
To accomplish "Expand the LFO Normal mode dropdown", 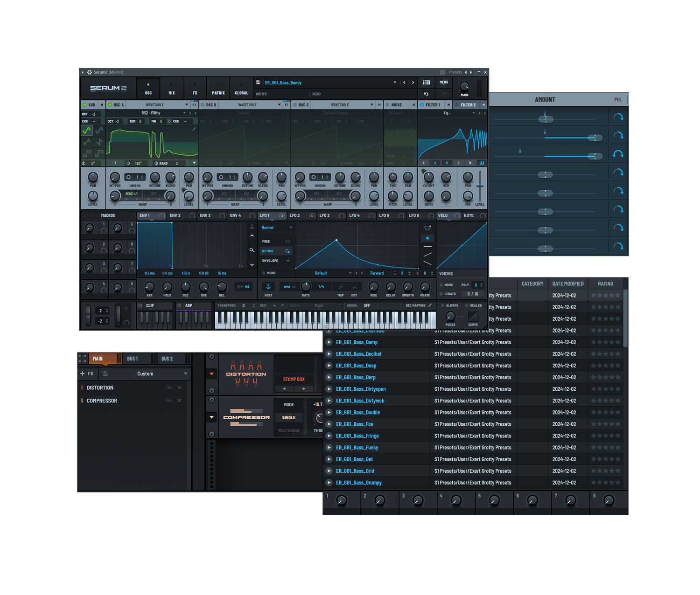I will 291,228.
